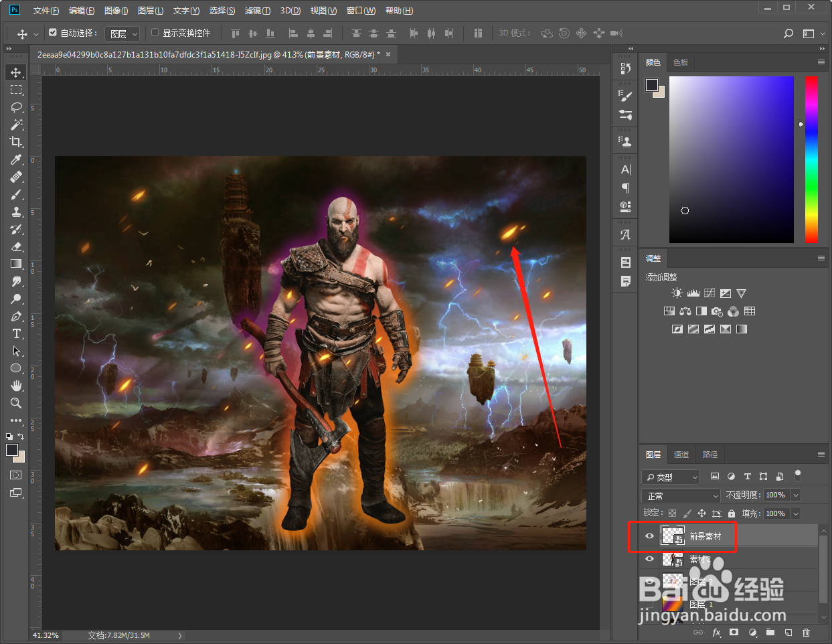Select the Ellipse shape tool
The image size is (832, 644).
pyautogui.click(x=16, y=368)
